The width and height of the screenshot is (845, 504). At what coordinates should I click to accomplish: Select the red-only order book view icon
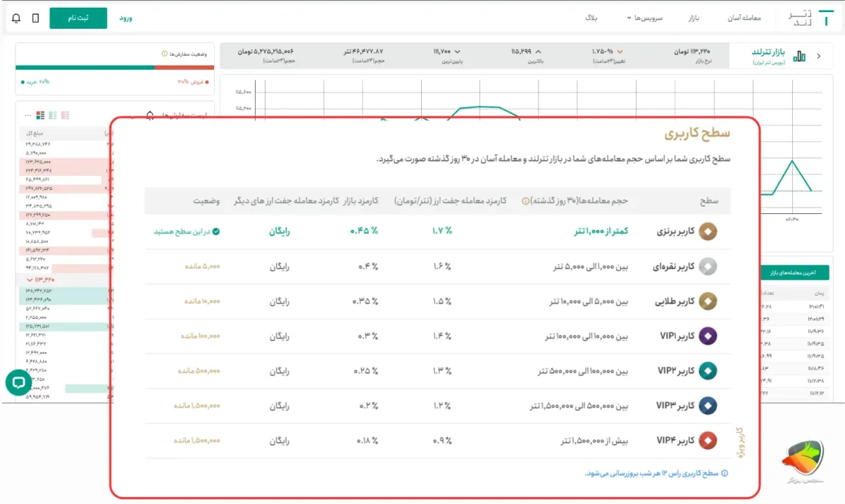tap(65, 115)
